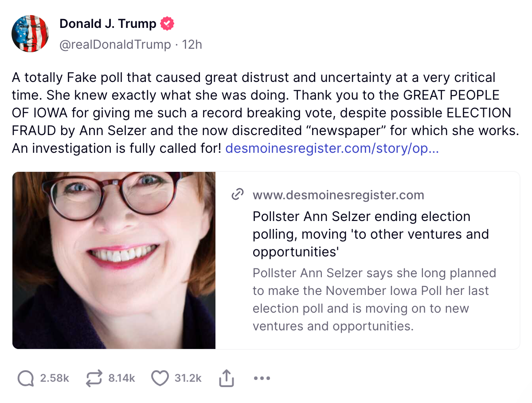
Task: Toggle the reply count display
Action: pos(55,378)
